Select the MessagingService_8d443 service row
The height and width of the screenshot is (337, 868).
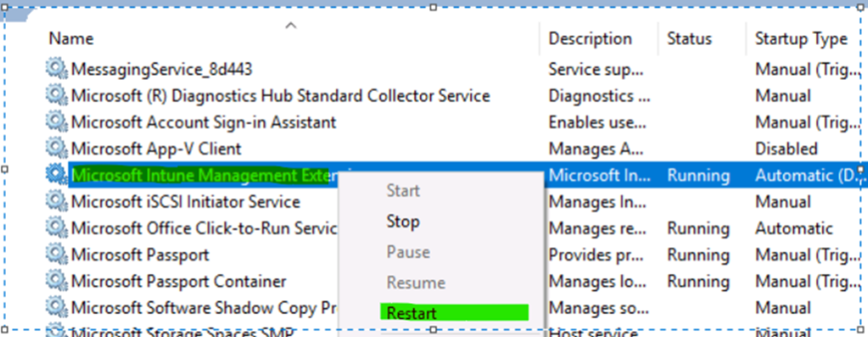tap(162, 69)
